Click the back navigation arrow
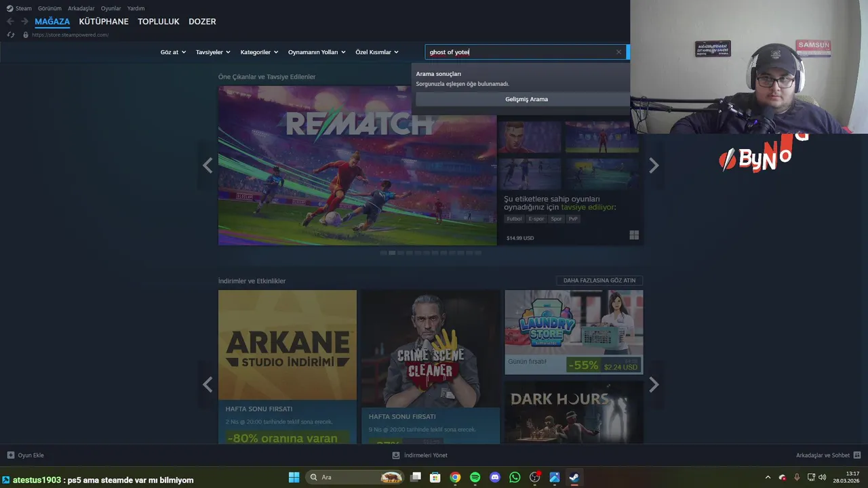The height and width of the screenshot is (488, 868). (x=10, y=22)
